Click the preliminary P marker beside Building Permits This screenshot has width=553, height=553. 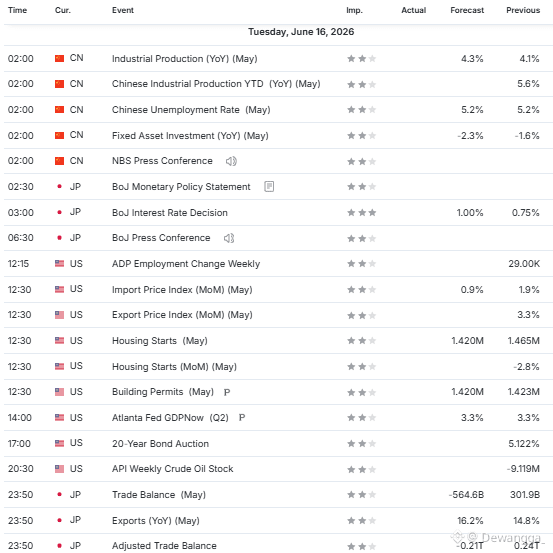227,392
